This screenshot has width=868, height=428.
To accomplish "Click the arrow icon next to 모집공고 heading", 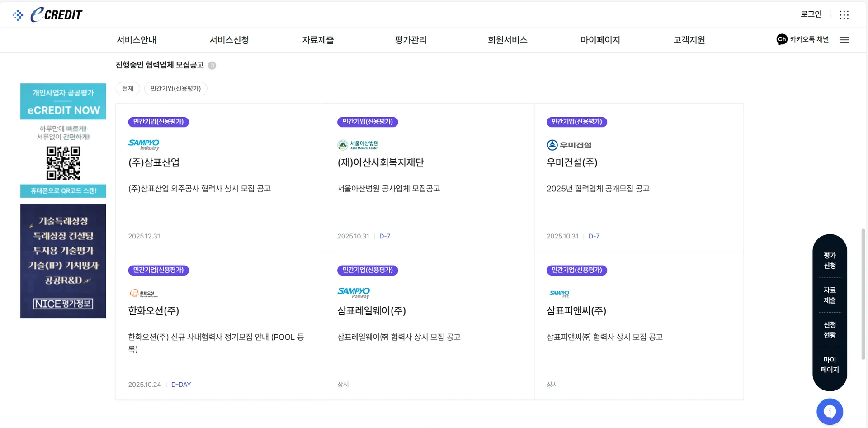I will [212, 66].
